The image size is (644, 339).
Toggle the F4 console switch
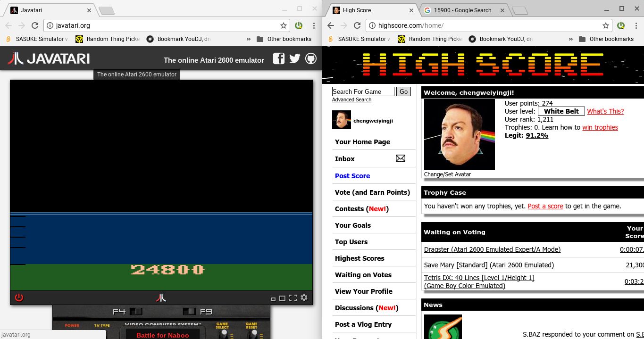pyautogui.click(x=136, y=311)
